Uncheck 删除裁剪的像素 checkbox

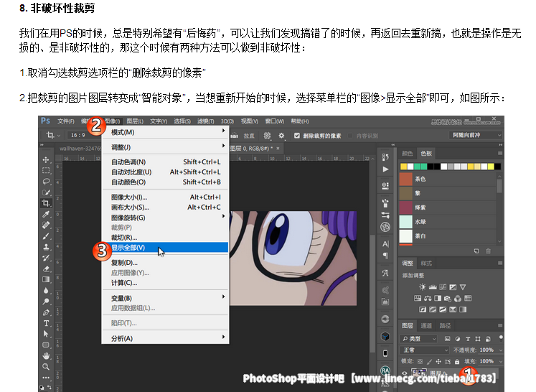(x=297, y=136)
